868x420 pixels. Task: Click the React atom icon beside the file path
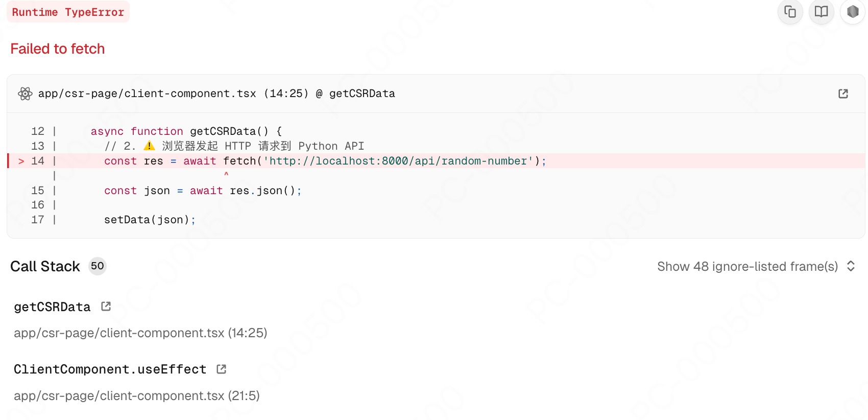click(x=25, y=94)
